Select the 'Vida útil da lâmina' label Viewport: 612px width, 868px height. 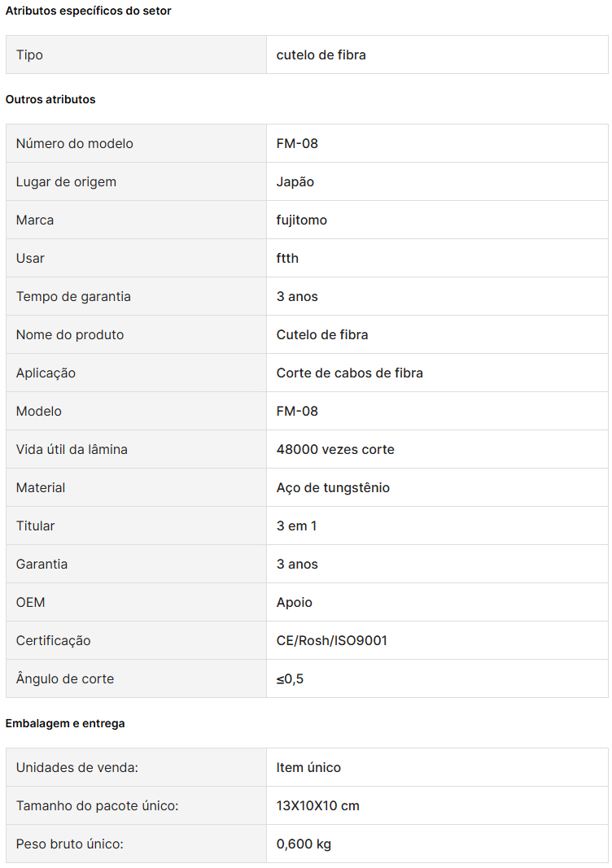click(72, 449)
